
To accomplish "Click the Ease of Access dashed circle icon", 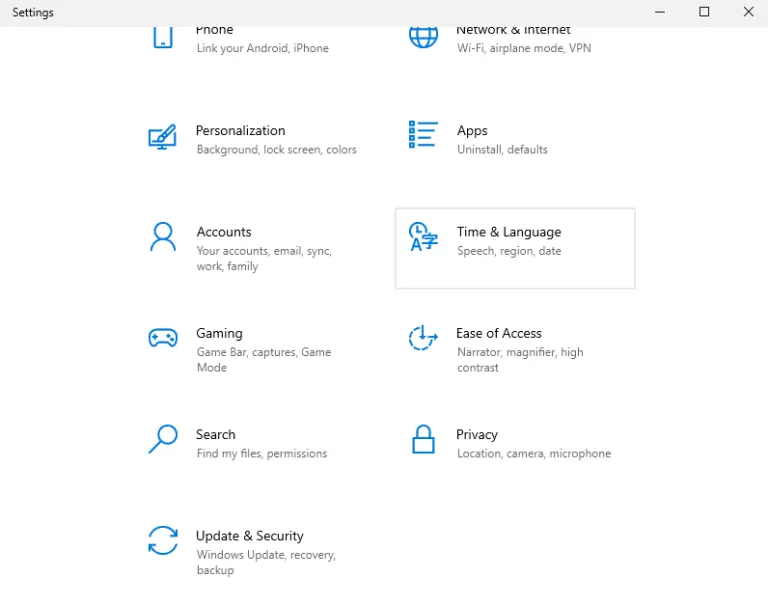I will pyautogui.click(x=423, y=338).
